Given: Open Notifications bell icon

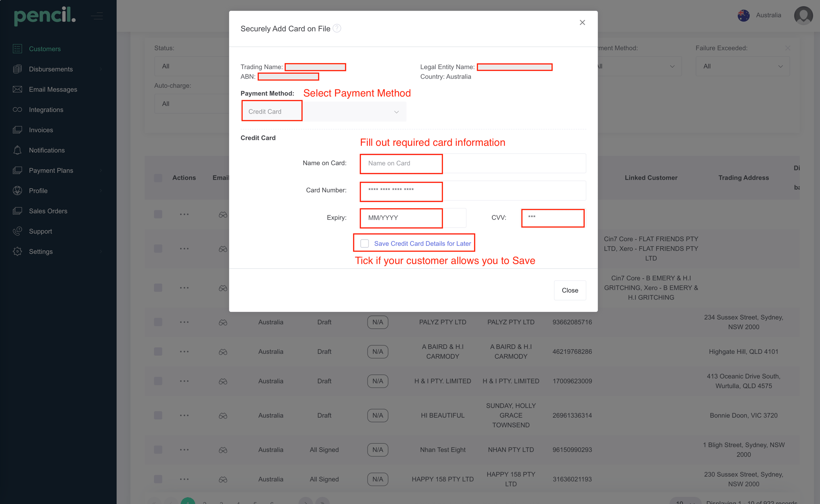Looking at the screenshot, I should pos(17,150).
